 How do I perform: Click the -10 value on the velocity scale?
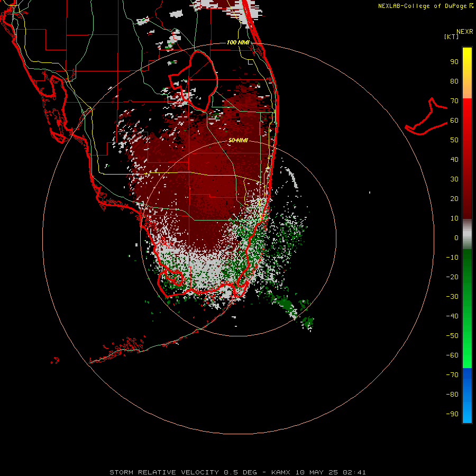[452, 258]
